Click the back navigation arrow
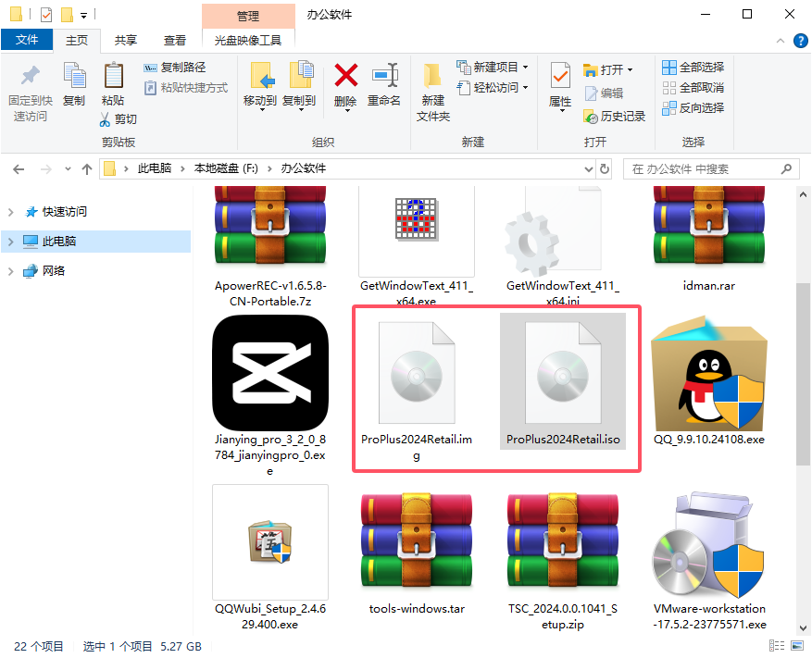This screenshot has height=658, width=812. pyautogui.click(x=17, y=168)
